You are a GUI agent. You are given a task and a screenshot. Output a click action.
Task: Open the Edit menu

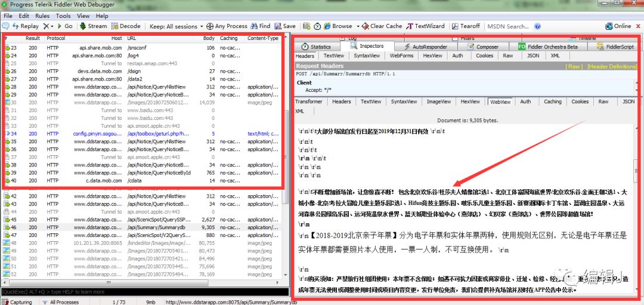[x=24, y=16]
